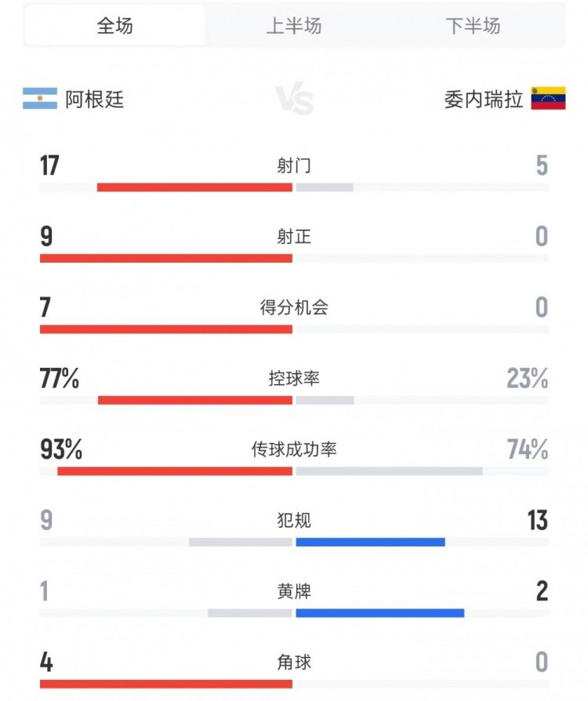Click the 控球率 possession label
This screenshot has height=701, width=588.
tap(294, 378)
